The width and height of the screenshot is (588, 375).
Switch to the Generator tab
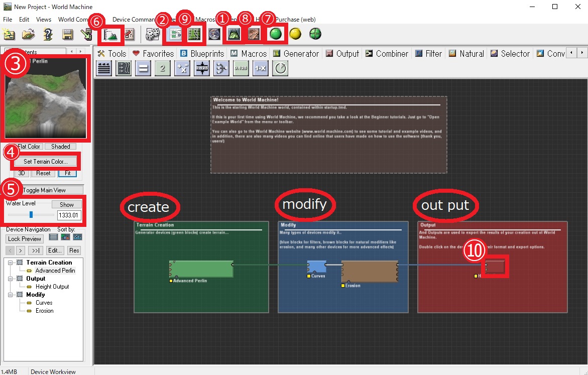click(296, 54)
